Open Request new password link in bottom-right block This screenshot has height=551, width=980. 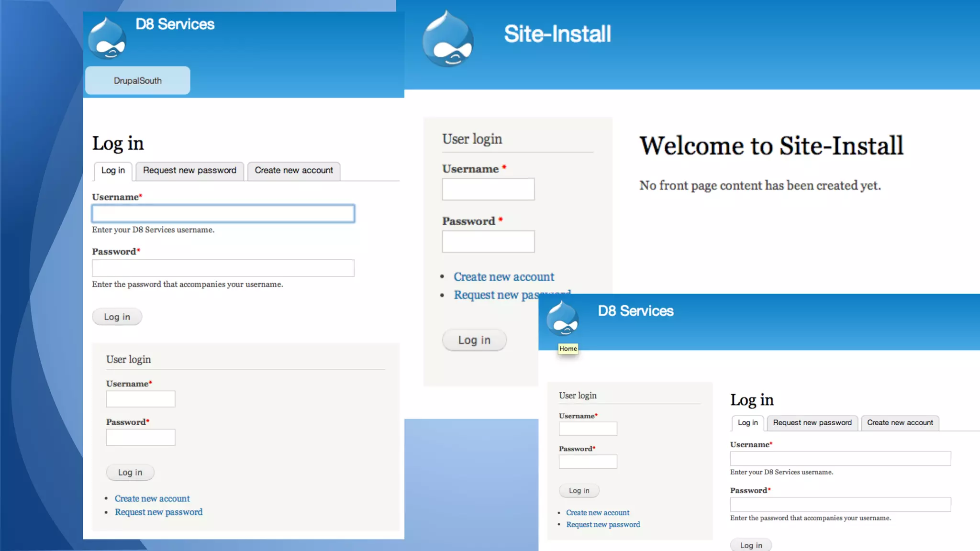point(603,525)
